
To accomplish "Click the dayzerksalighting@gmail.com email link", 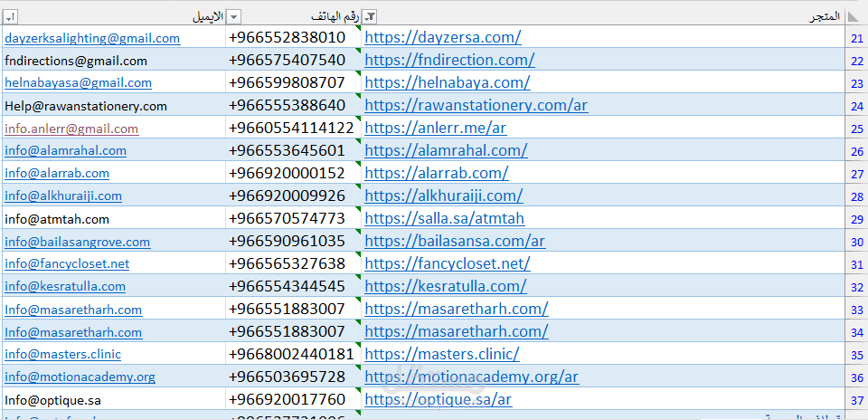I will [92, 38].
